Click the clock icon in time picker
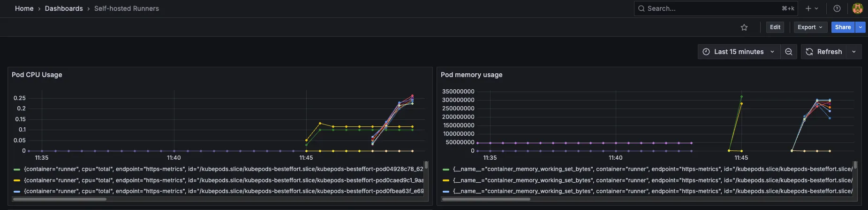 click(706, 52)
